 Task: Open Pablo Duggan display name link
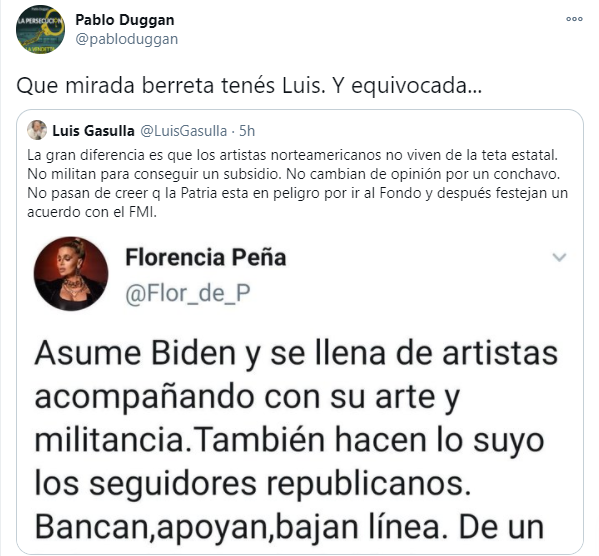coord(125,20)
